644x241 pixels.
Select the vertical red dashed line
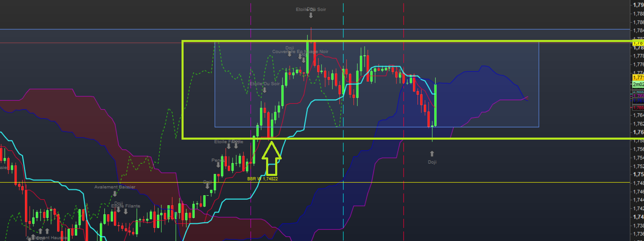click(403, 120)
